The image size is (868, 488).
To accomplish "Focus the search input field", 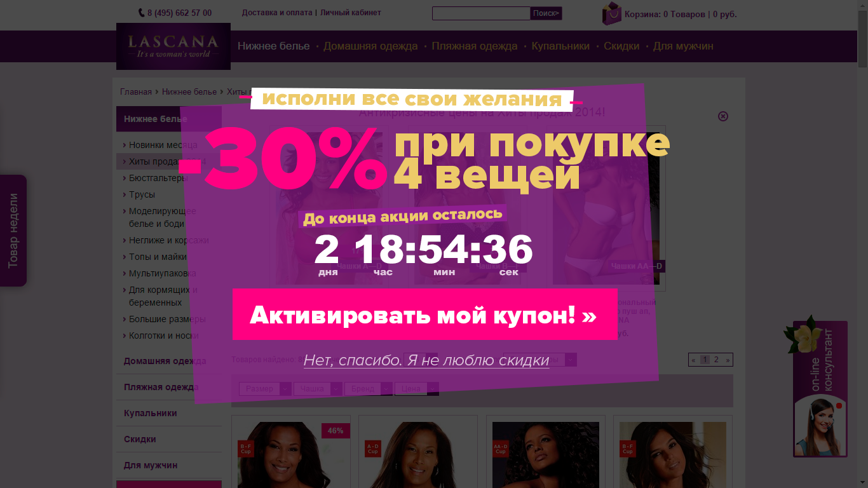I will [481, 13].
